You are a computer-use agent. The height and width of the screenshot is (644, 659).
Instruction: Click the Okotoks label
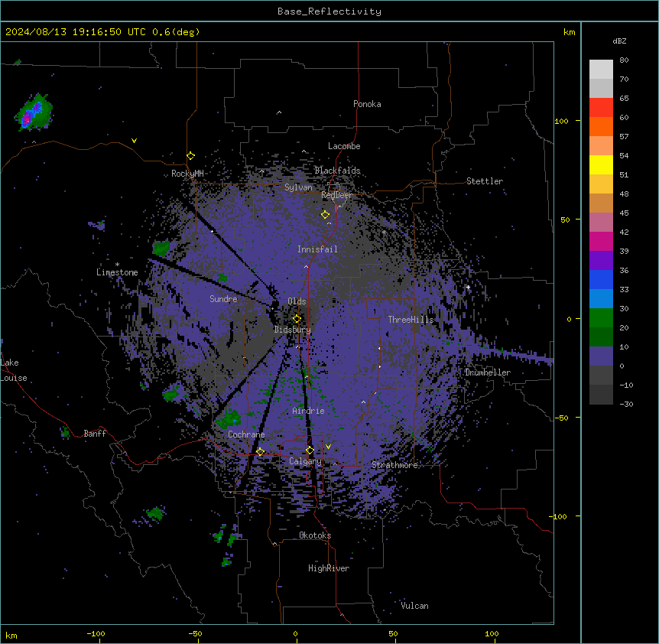(315, 535)
